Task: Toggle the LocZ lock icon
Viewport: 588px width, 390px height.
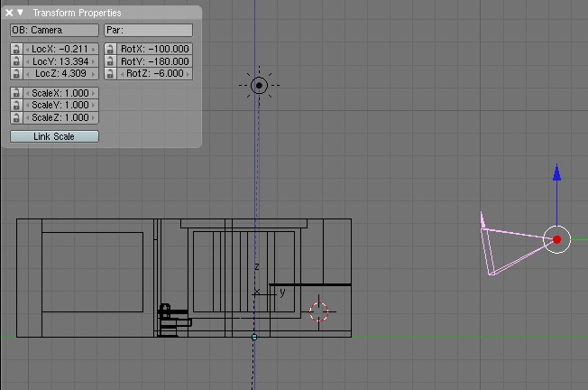Action: 16,73
